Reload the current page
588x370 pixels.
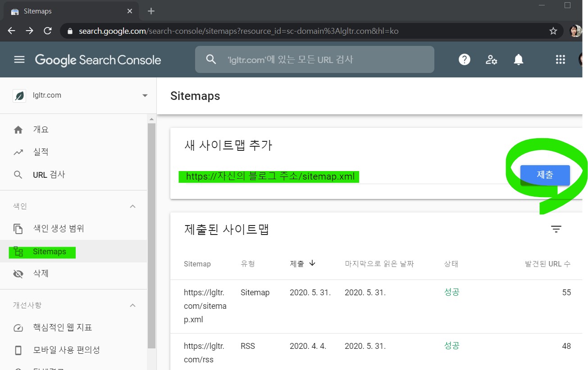pyautogui.click(x=48, y=31)
